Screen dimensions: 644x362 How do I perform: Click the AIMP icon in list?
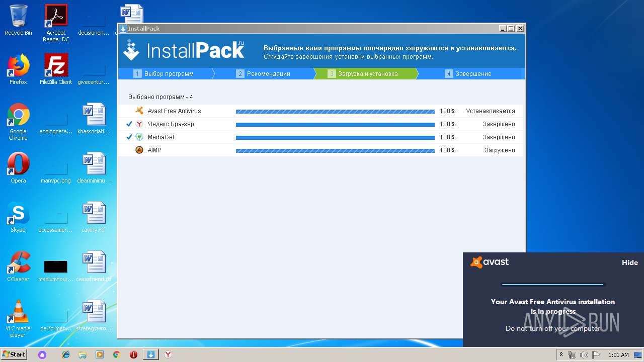point(139,150)
